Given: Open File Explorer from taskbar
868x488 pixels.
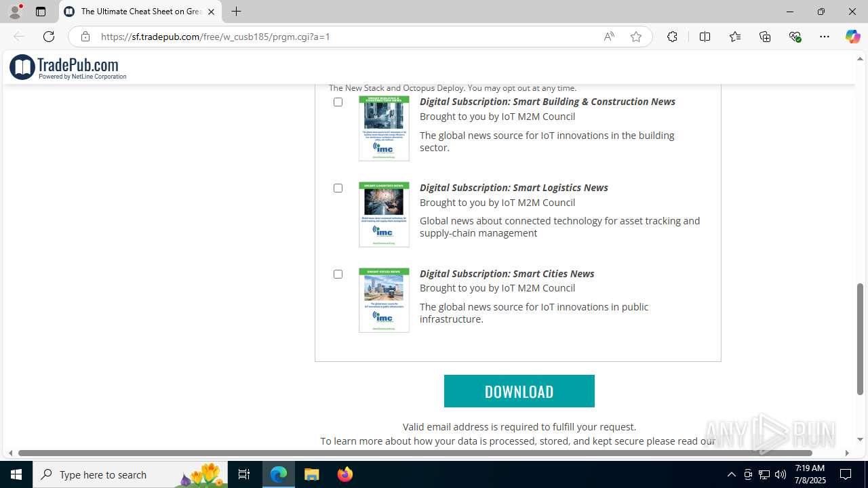Looking at the screenshot, I should [x=312, y=474].
